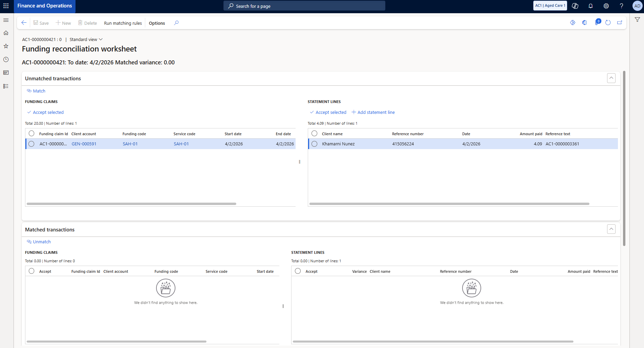Click the search magnifier in the action pane
The height and width of the screenshot is (348, 644).
point(176,23)
